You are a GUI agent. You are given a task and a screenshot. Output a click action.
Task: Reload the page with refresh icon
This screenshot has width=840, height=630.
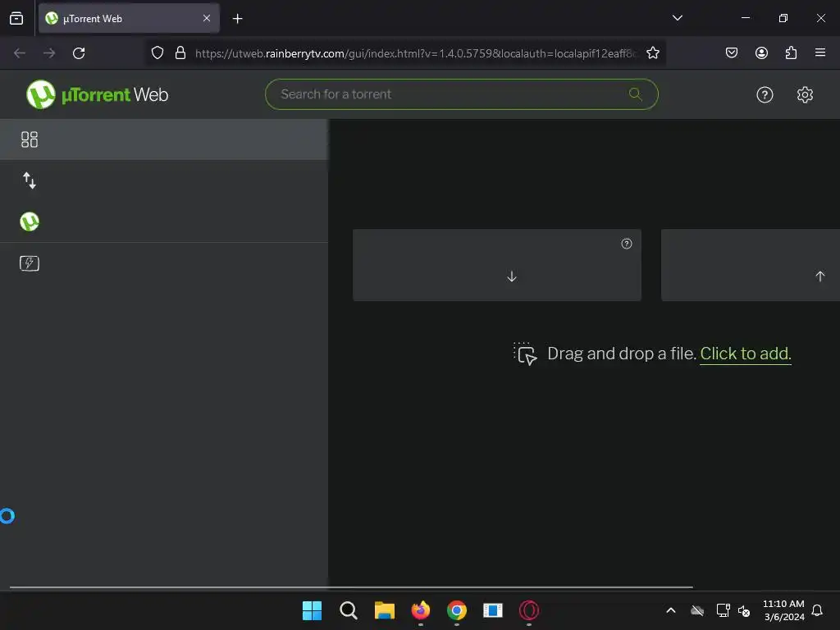pos(79,53)
